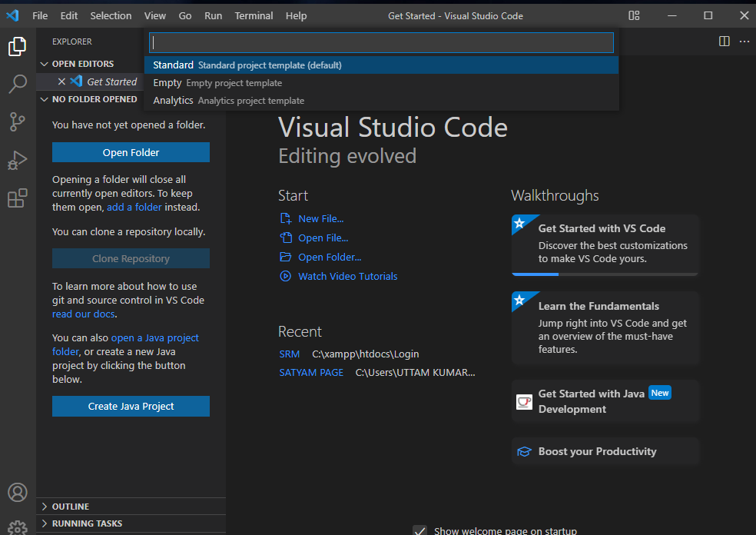Viewport: 756px width, 535px height.
Task: Click the Open Folder button in sidebar
Action: pos(131,152)
